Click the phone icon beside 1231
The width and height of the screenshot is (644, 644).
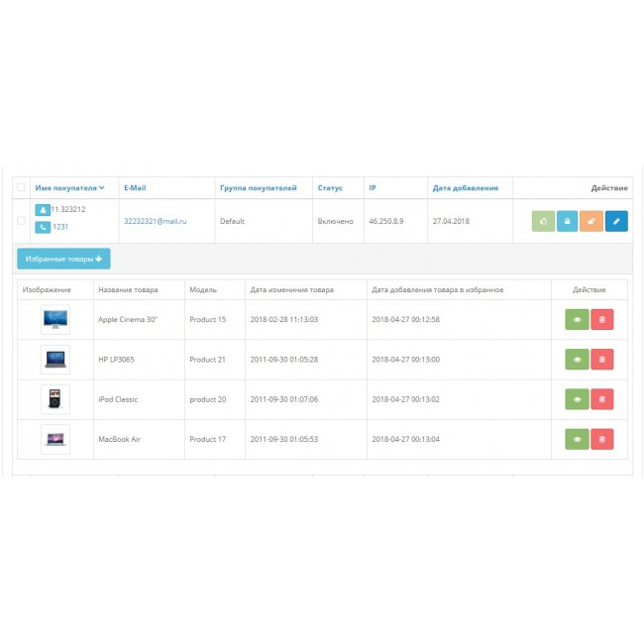pos(43,227)
